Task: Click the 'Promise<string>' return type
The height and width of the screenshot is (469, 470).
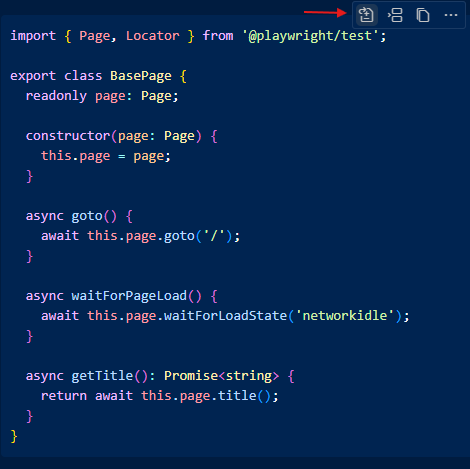Action: coord(221,376)
